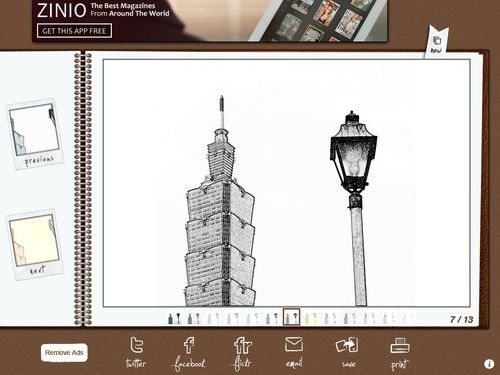
Task: Choose the sixth filter thumbnail in strip
Action: click(272, 318)
